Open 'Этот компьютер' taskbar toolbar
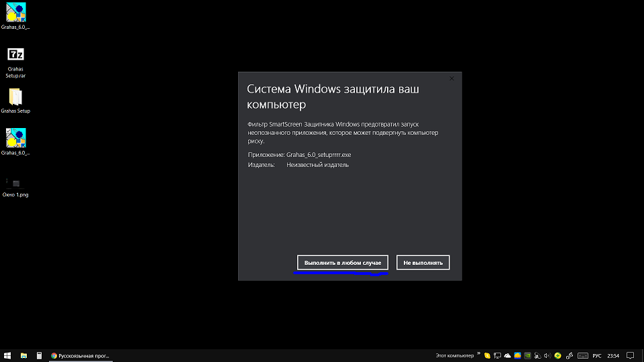Screen dimensions: 644x362 454,355
